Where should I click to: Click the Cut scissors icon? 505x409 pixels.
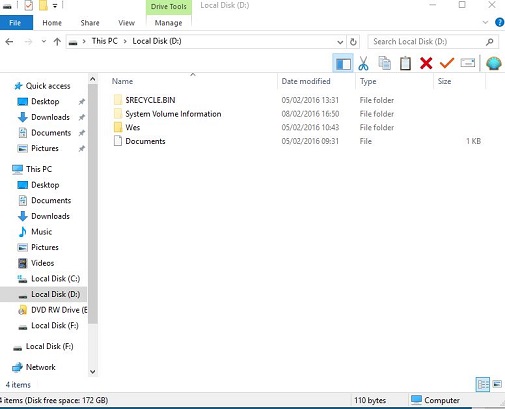pos(363,63)
